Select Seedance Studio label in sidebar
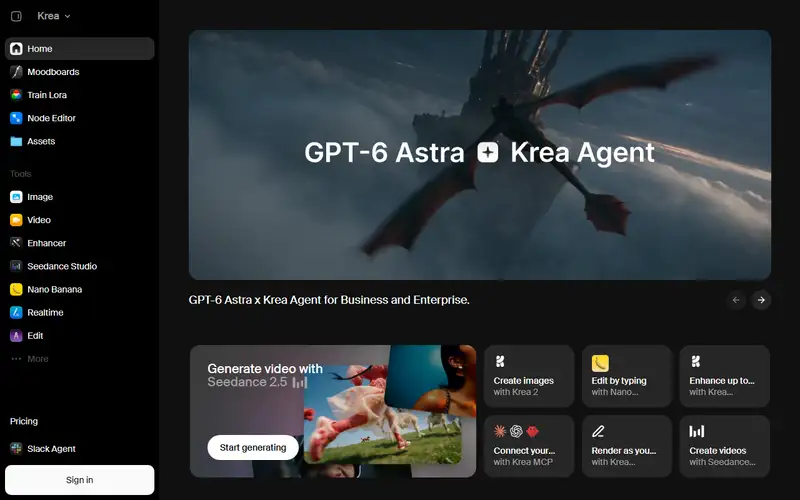800x500 pixels. point(62,266)
